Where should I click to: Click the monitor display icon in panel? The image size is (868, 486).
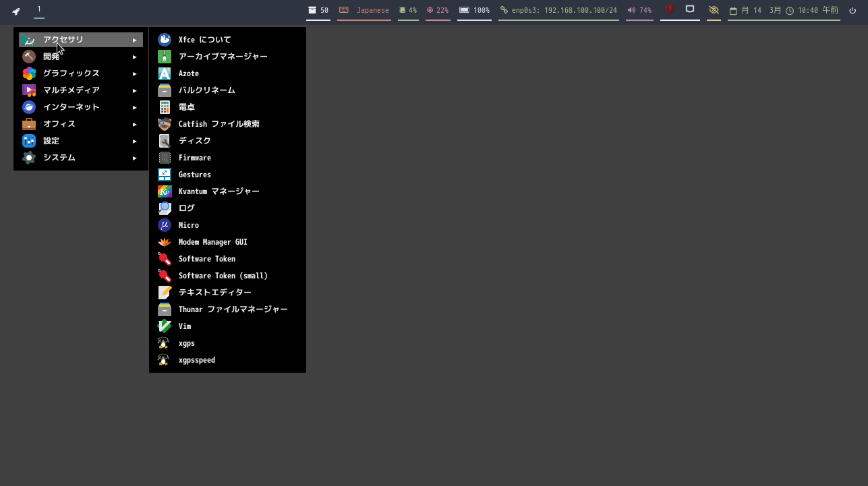click(x=690, y=9)
